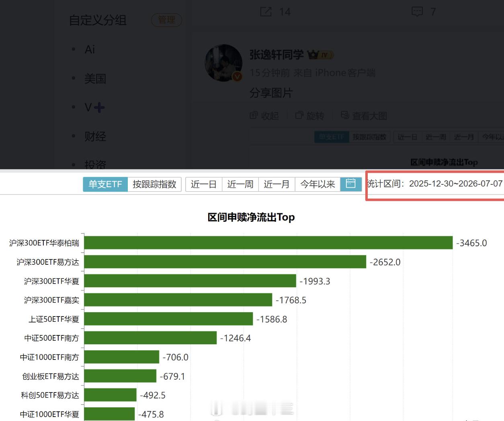Open the 投资 group in sidebar

(x=95, y=164)
